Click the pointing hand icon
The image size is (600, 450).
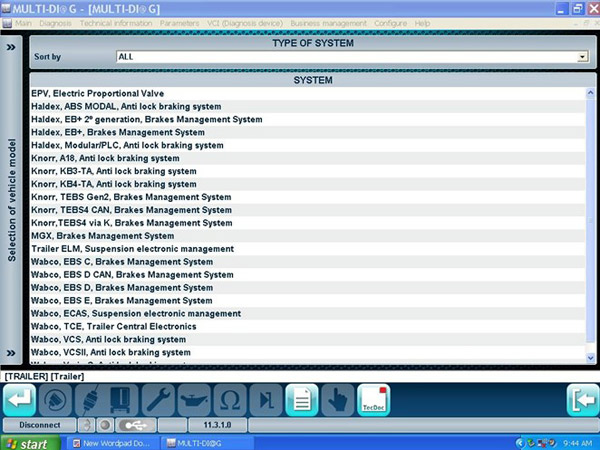[x=338, y=400]
